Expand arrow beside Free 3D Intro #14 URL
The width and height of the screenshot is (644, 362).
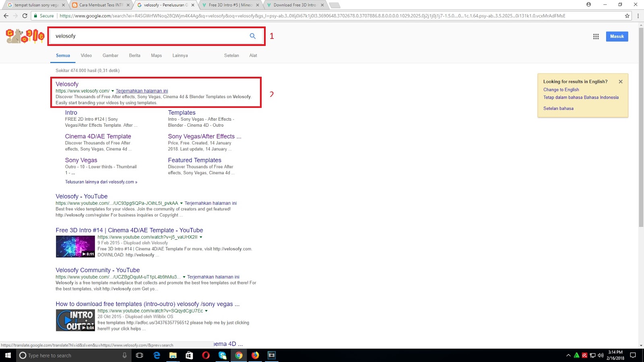[201, 237]
